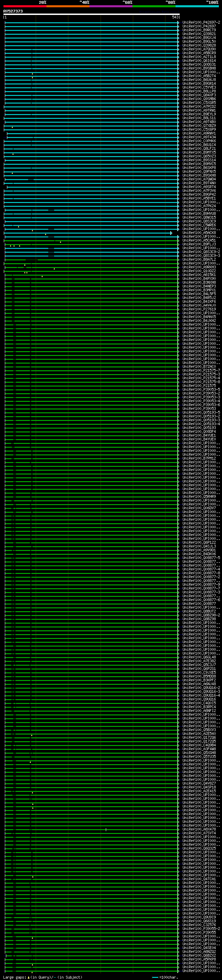
Task: Select the UniRef100_Q650Z3 label
Action: coord(199,156)
